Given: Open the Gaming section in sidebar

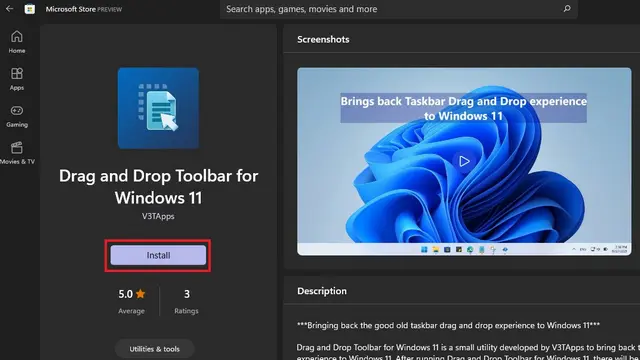Looking at the screenshot, I should click(x=17, y=116).
